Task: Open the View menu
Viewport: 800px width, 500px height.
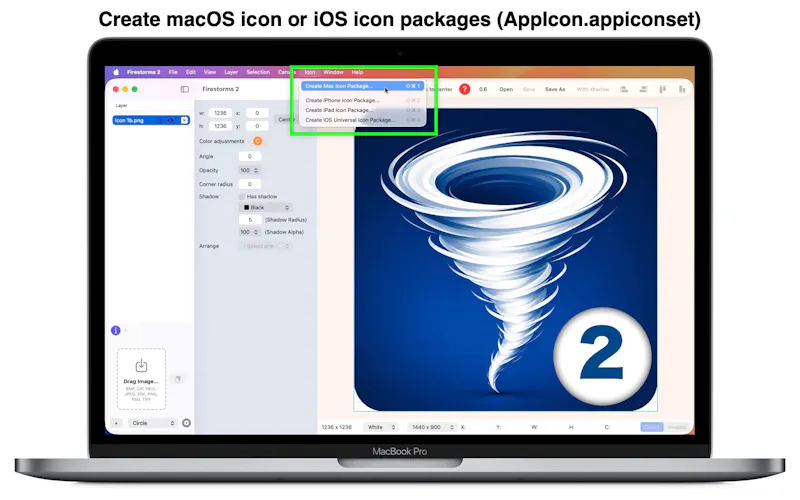Action: tap(210, 72)
